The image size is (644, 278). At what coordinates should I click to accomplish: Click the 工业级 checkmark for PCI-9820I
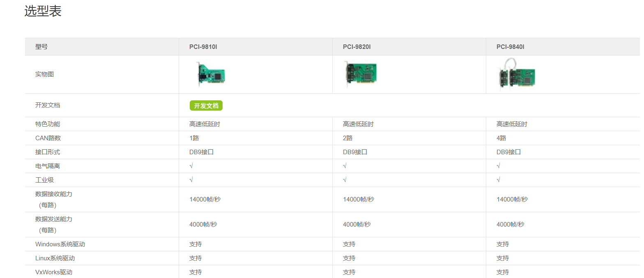(345, 180)
